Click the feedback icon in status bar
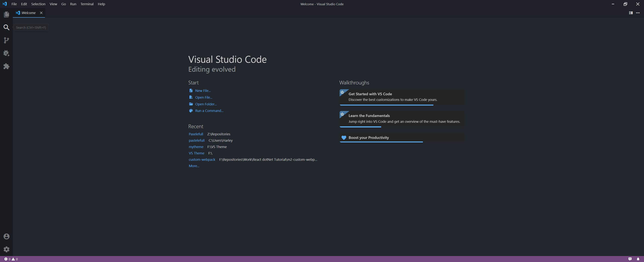This screenshot has height=262, width=644. [630, 259]
